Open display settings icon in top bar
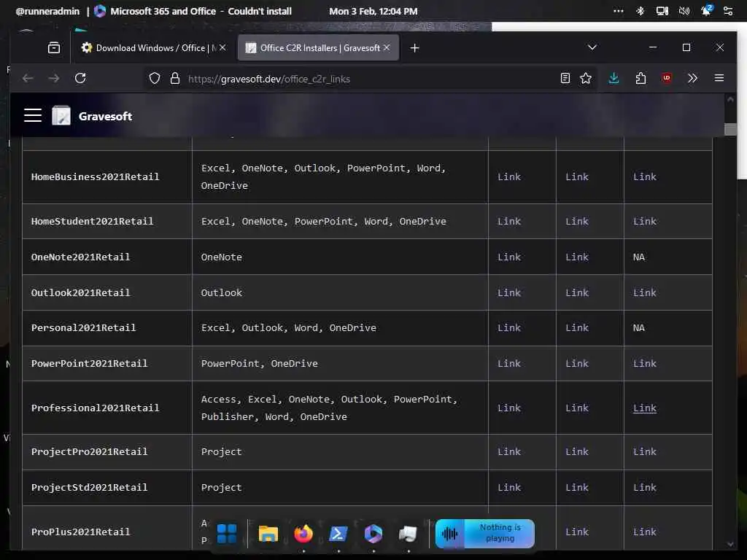The width and height of the screenshot is (747, 560). 662,11
